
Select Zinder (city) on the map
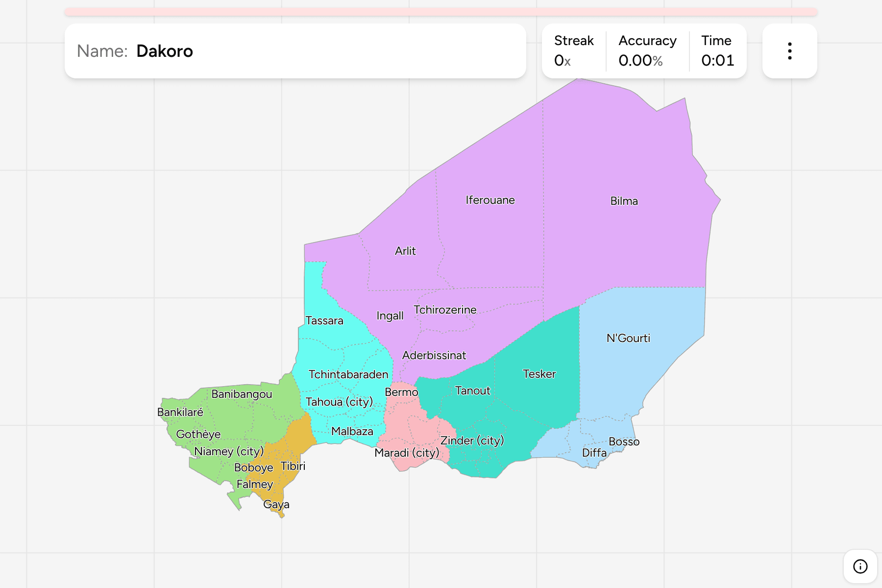coord(472,441)
